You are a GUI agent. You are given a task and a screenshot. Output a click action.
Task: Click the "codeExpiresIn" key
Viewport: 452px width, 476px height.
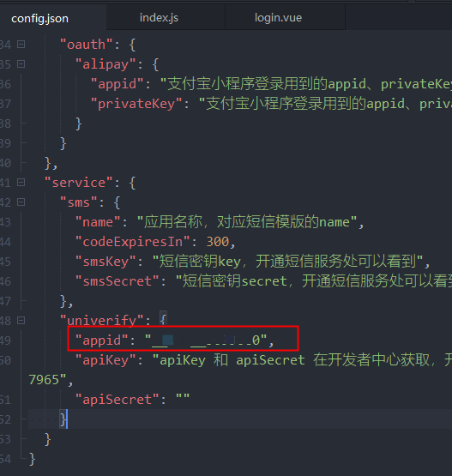coord(133,242)
